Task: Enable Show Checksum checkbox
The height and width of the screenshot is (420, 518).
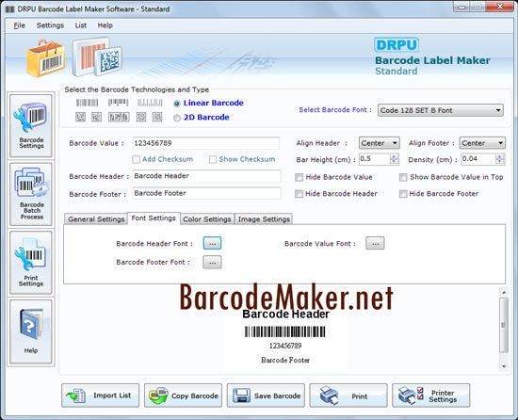Action: click(x=213, y=159)
